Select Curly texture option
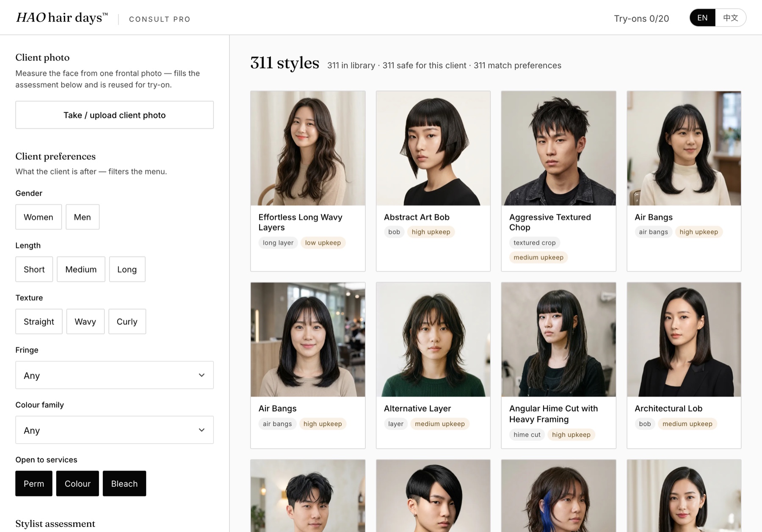The width and height of the screenshot is (762, 532). pos(127,321)
